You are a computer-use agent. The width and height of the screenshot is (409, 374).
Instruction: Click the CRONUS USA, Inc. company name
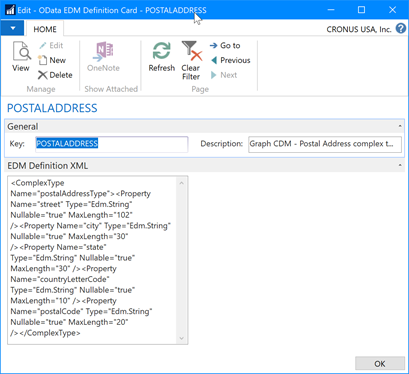click(x=359, y=29)
